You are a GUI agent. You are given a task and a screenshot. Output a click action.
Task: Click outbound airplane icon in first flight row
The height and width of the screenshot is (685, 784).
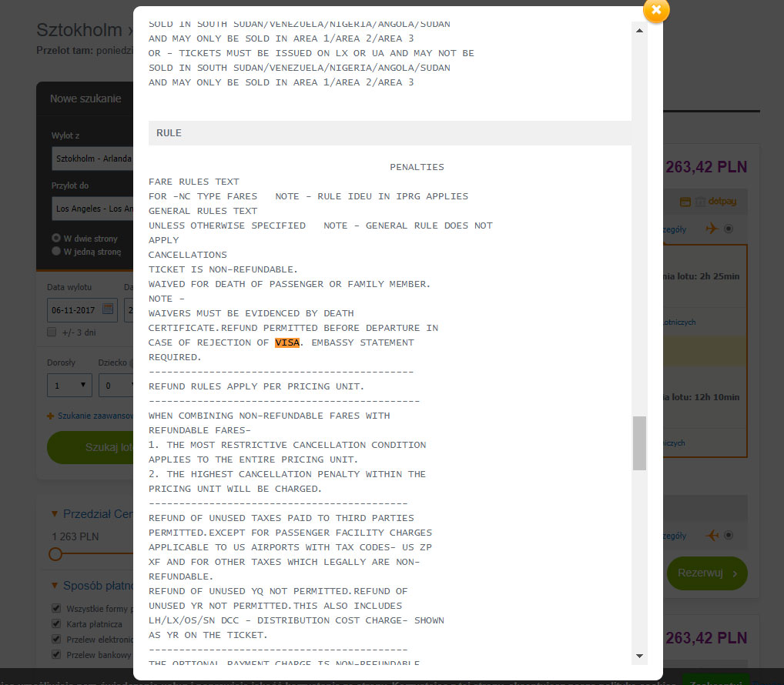(712, 229)
